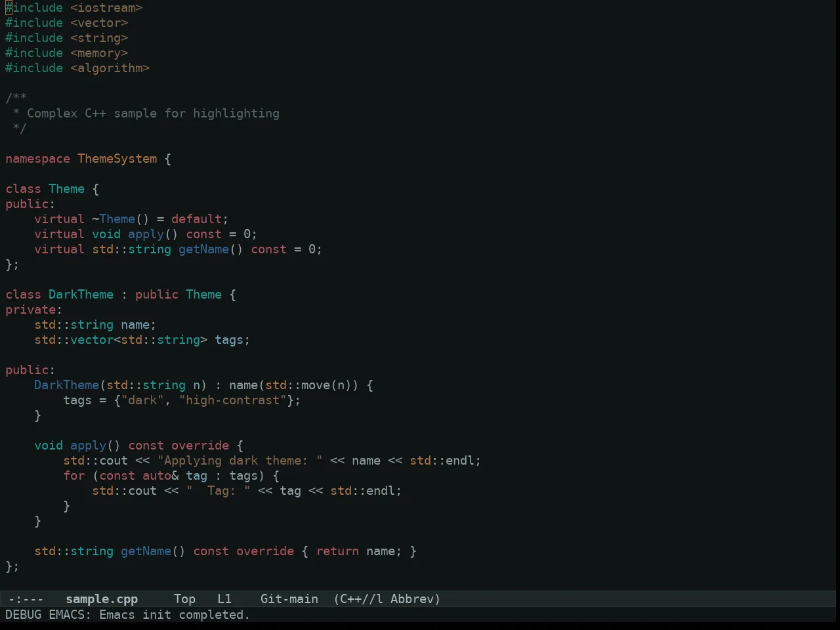Click the Top buffer position indicator
This screenshot has height=630, width=840.
(x=185, y=599)
